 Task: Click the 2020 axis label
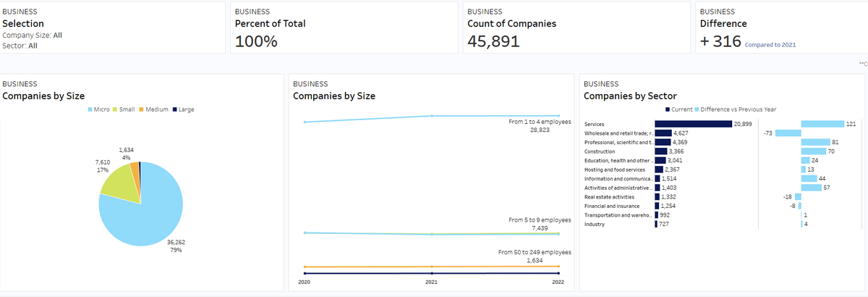[304, 281]
